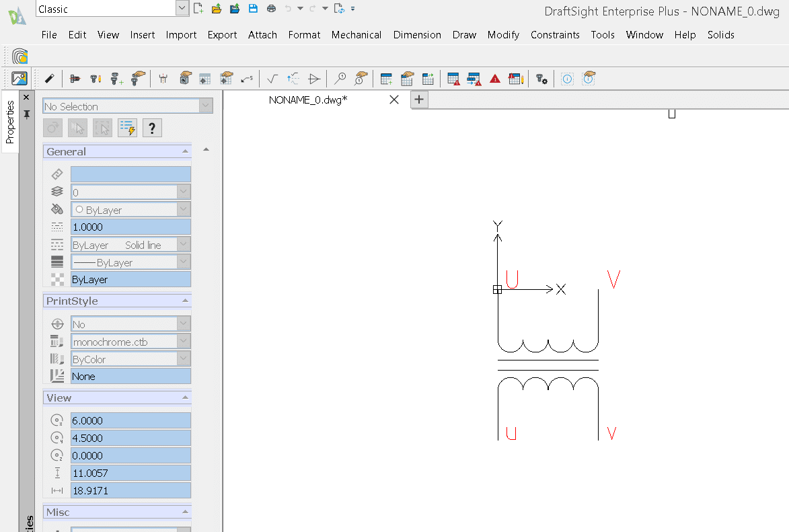Toggle the vertical Properties side tab
This screenshot has height=532, width=789.
click(10, 122)
